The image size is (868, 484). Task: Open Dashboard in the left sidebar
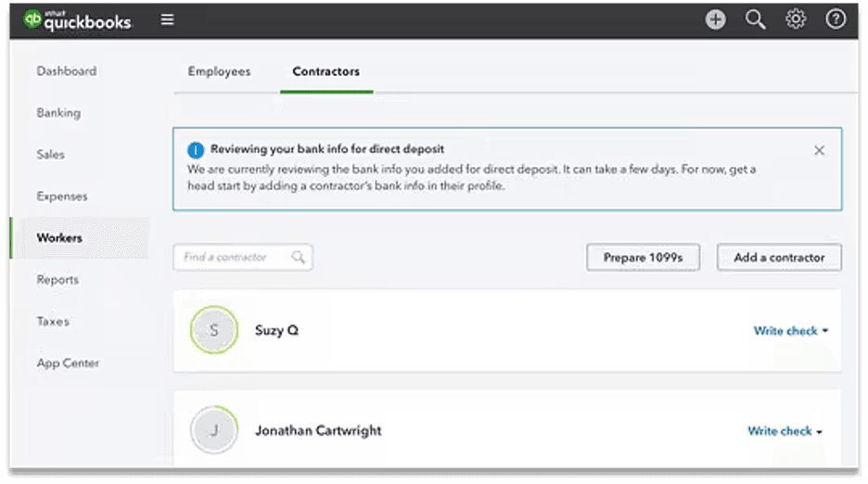(66, 71)
